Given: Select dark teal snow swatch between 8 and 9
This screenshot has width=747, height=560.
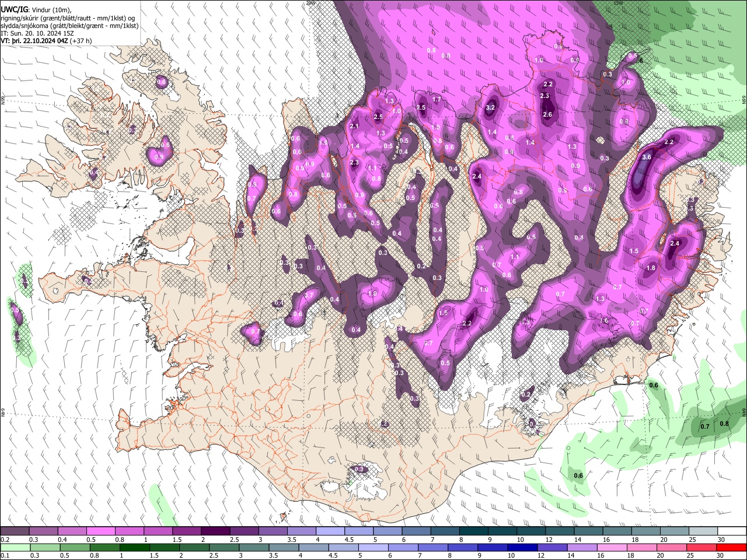Looking at the screenshot, I should (x=474, y=531).
